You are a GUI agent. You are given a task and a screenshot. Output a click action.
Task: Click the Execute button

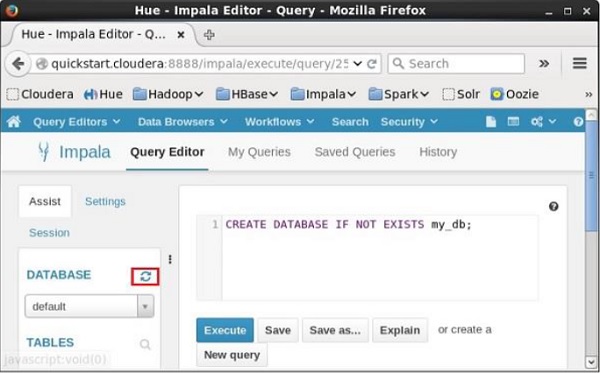(225, 330)
